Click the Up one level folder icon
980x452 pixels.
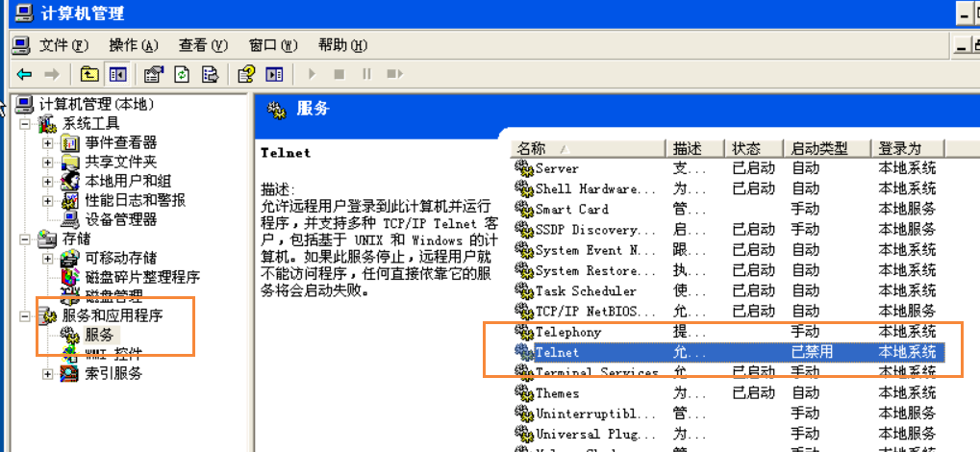coord(90,74)
